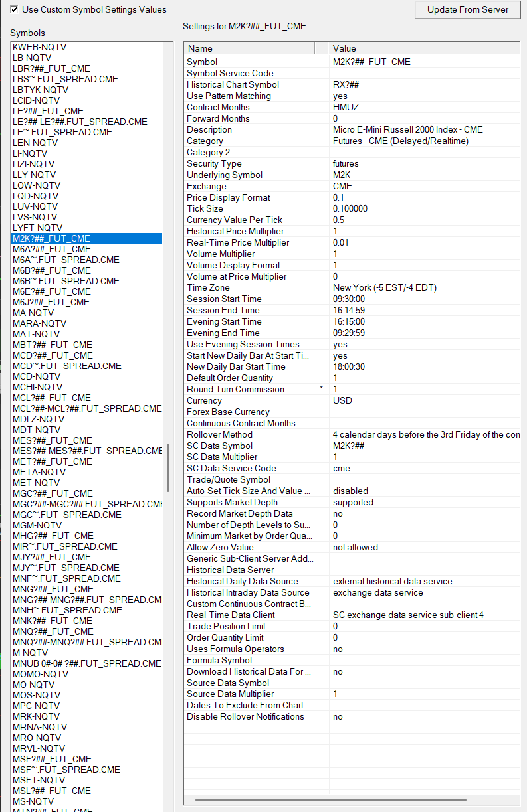This screenshot has height=812, width=527.
Task: Select highlighted M2K?##_FUT_CME list entry
Action: pyautogui.click(x=87, y=238)
